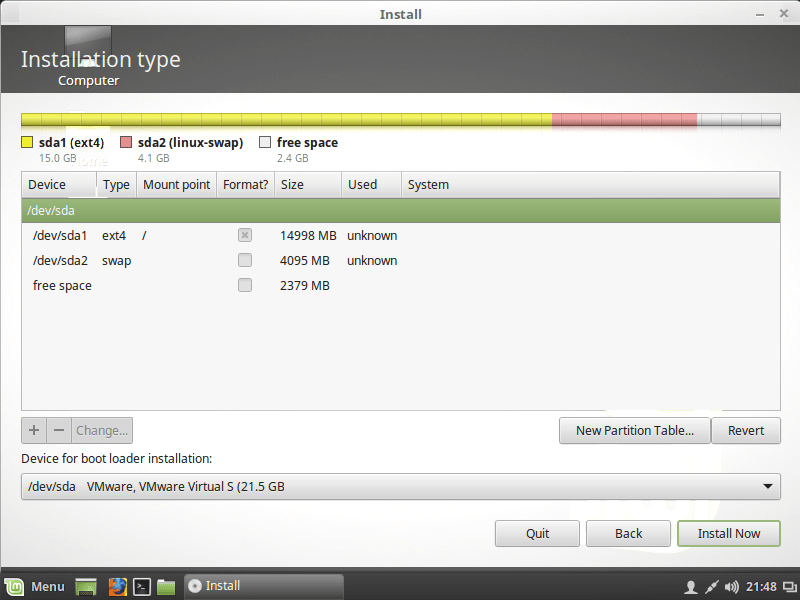This screenshot has height=600, width=800.
Task: Open the Mint Menu launcher icon
Action: coord(14,587)
